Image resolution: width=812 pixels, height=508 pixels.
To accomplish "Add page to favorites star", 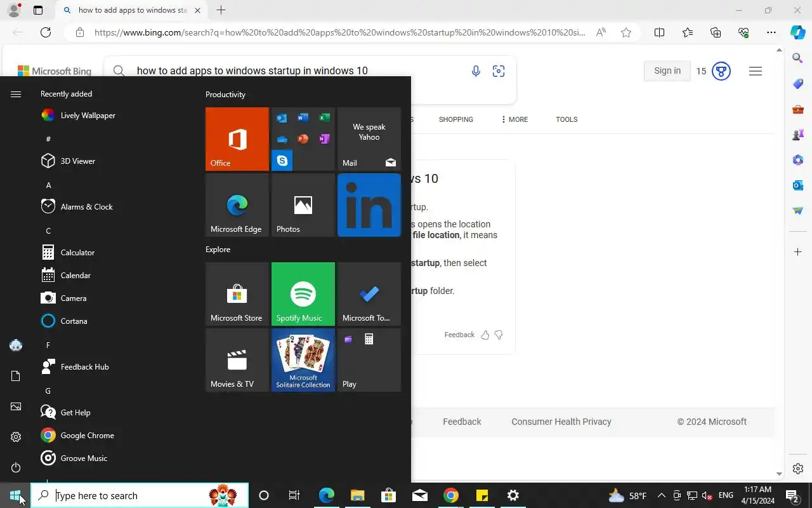I will click(626, 32).
